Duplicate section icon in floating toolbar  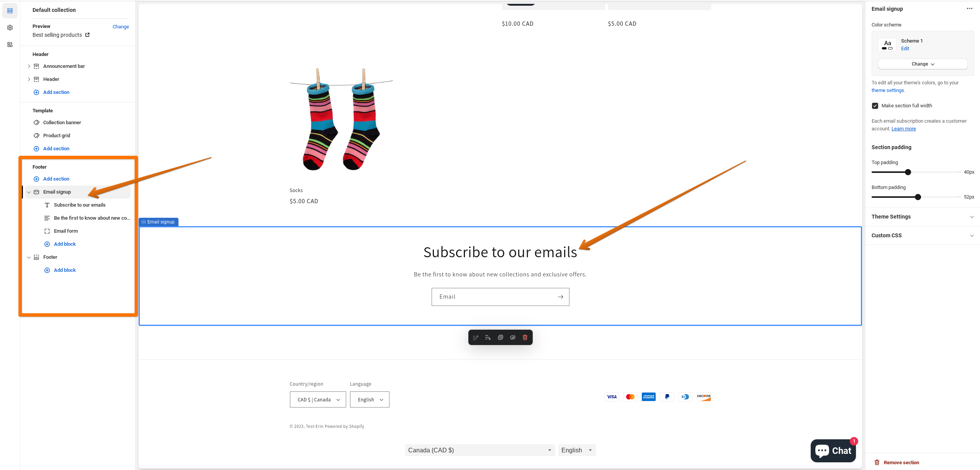(x=500, y=337)
